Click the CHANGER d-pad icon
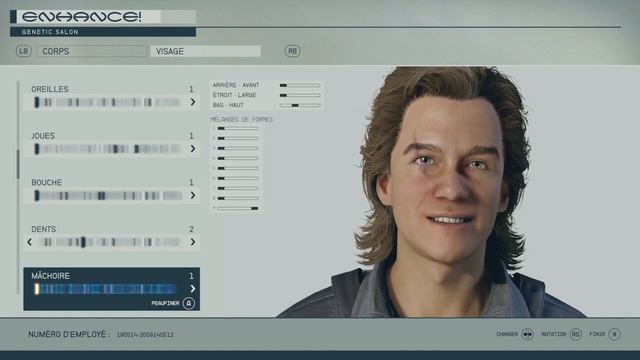The height and width of the screenshot is (360, 640). [527, 334]
